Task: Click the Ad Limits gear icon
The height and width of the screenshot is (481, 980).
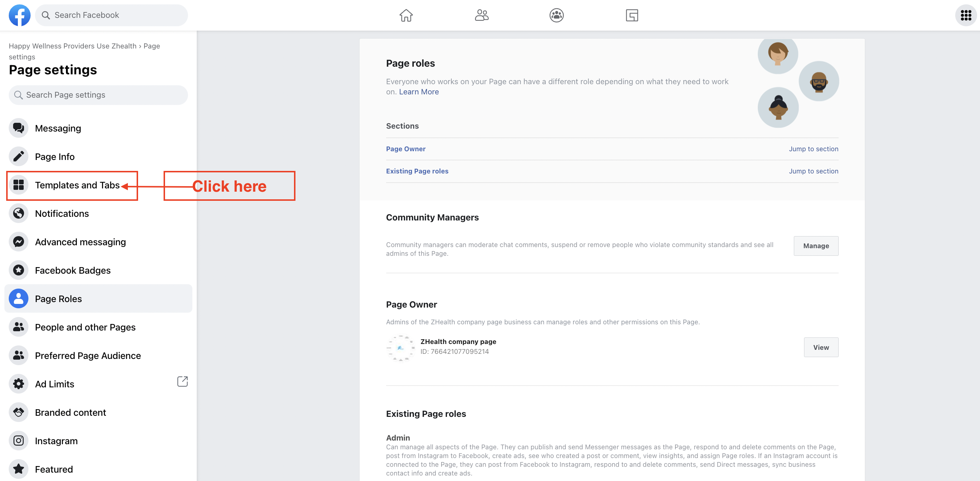Action: tap(18, 384)
